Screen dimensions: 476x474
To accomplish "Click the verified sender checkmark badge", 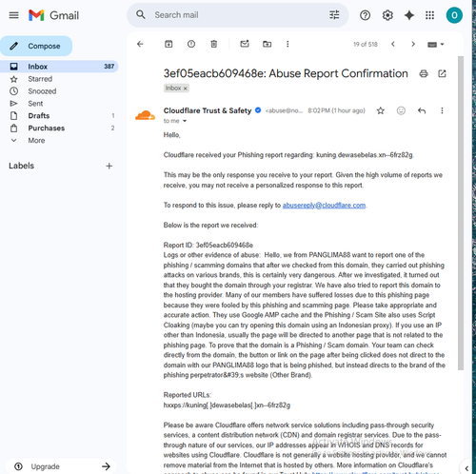I will point(258,110).
